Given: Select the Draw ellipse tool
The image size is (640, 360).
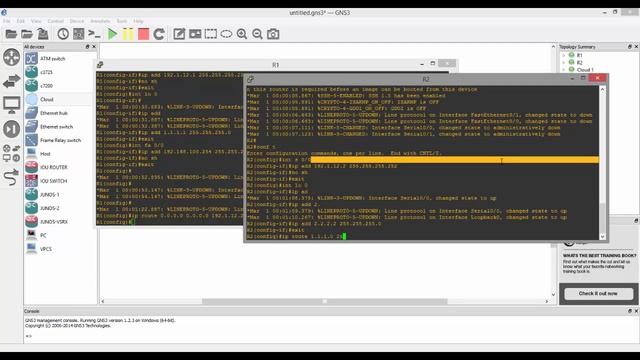Looking at the screenshot, I should click(226, 34).
